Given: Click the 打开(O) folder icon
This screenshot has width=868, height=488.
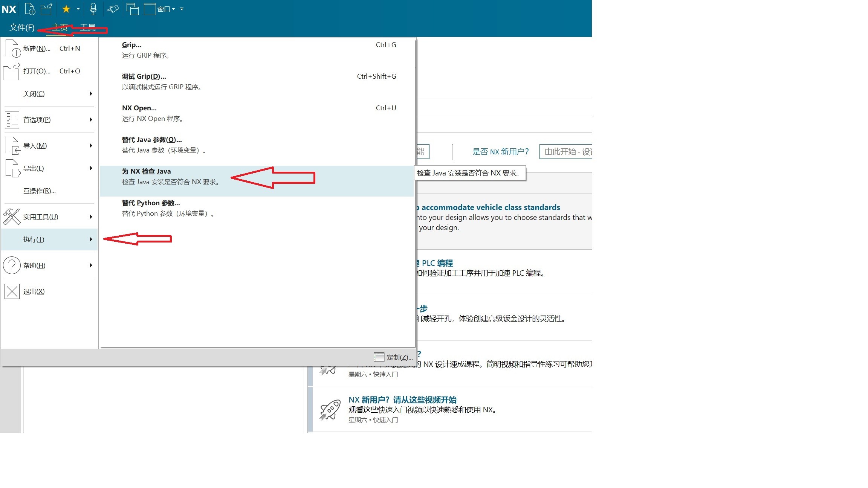Looking at the screenshot, I should point(11,71).
